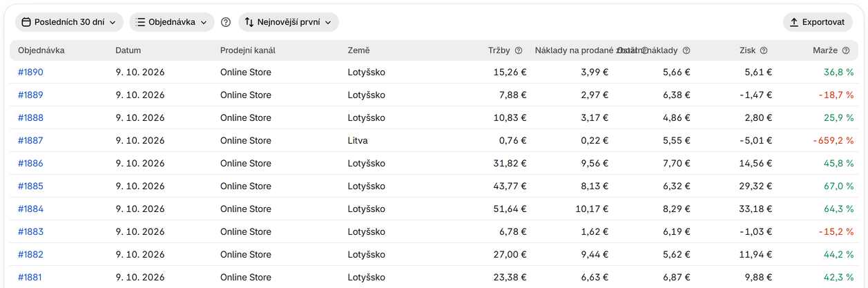Open the Nejnovější první sort dropdown
The width and height of the screenshot is (868, 288).
pos(289,22)
